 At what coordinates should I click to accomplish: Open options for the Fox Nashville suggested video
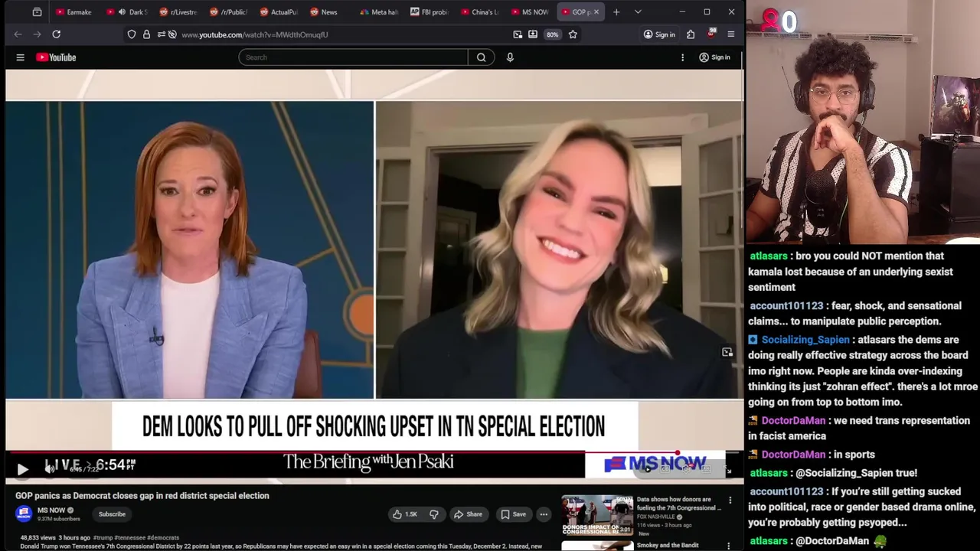tap(730, 500)
